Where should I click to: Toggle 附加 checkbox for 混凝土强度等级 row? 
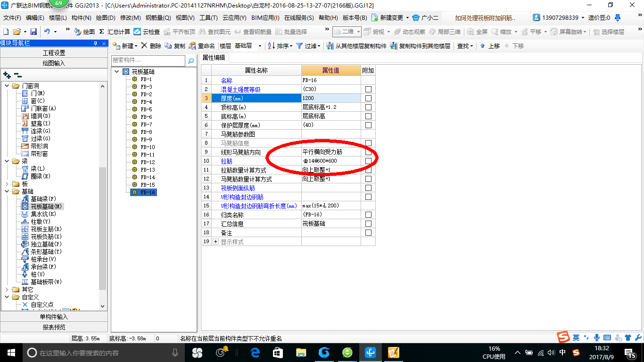tap(368, 89)
